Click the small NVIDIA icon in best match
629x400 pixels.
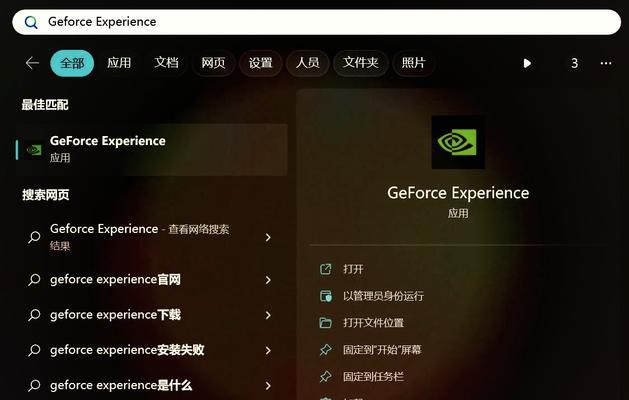(x=34, y=150)
